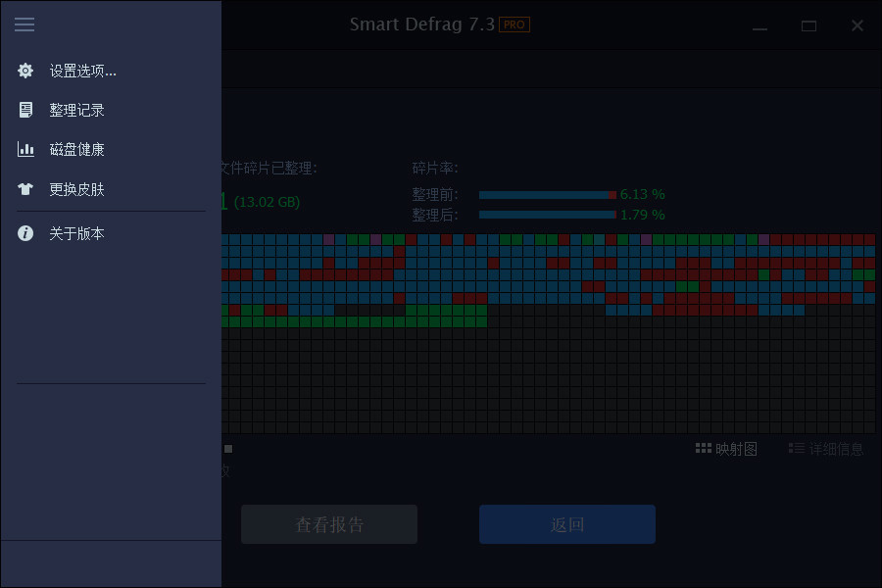Click the PRO badge in title
Image resolution: width=882 pixels, height=588 pixels.
[x=514, y=24]
